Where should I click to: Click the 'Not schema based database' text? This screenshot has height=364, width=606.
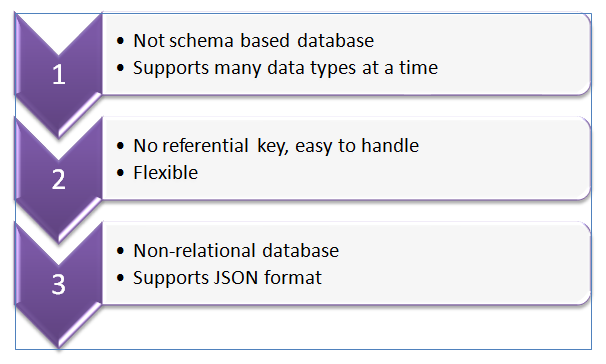click(254, 41)
